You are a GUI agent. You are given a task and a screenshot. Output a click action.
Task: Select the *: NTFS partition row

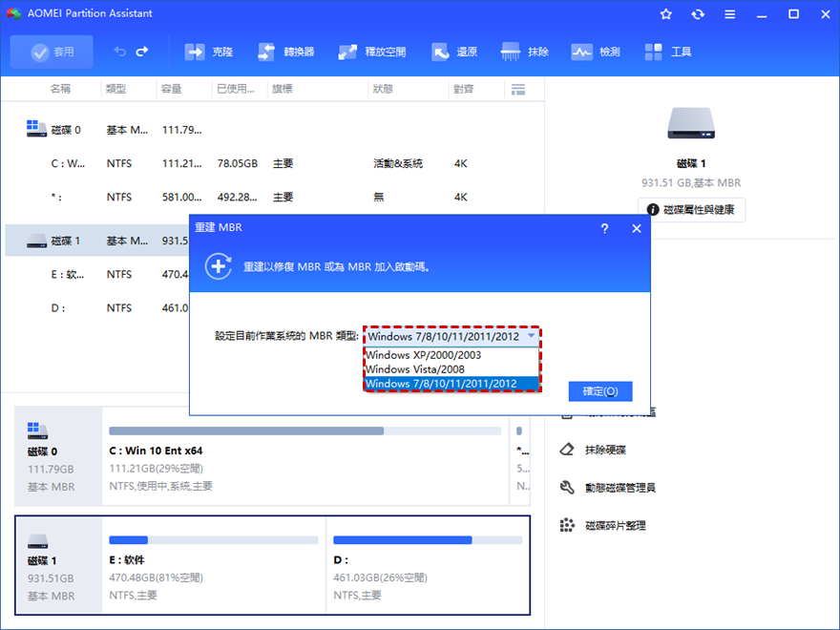272,198
